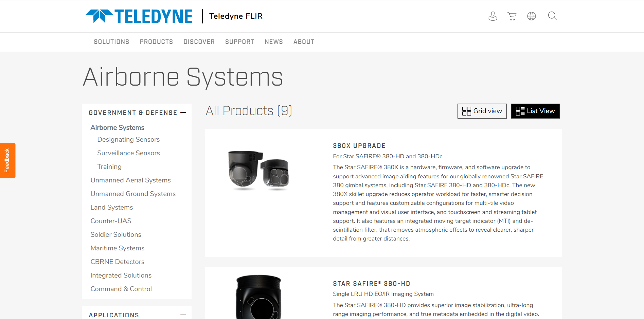Open the shopping cart icon
This screenshot has width=644, height=319.
[x=512, y=16]
